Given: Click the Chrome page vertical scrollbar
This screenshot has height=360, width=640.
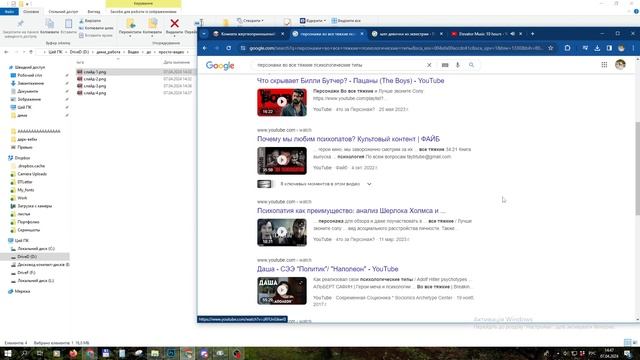Looking at the screenshot, I should [x=637, y=168].
